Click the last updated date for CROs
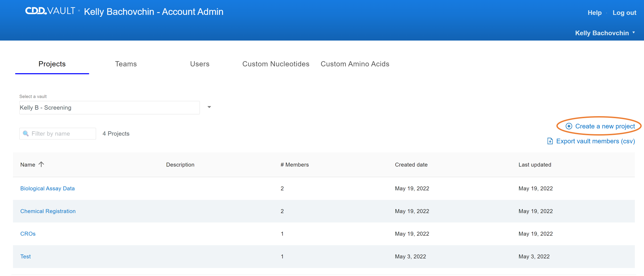This screenshot has height=276, width=644. pyautogui.click(x=536, y=234)
